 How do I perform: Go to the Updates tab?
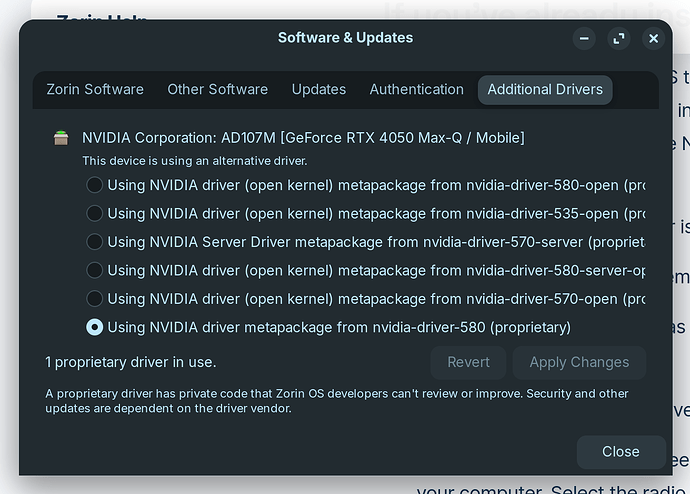point(318,89)
